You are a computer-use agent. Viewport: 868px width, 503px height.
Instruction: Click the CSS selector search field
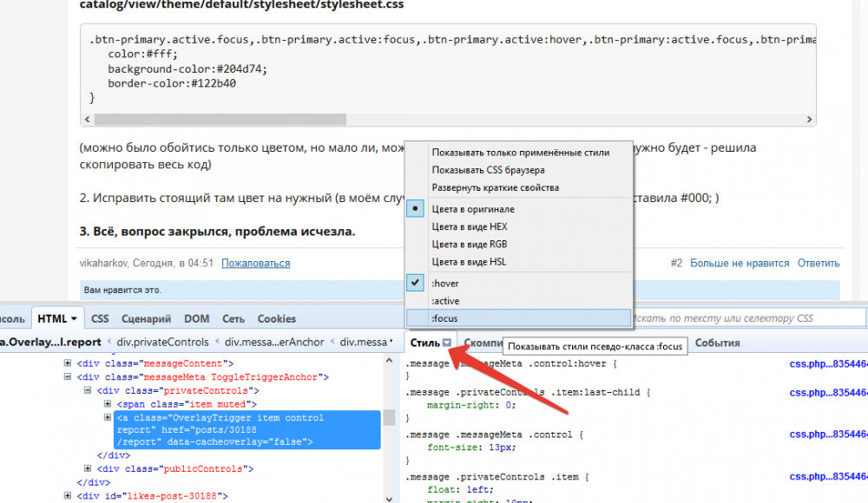747,318
